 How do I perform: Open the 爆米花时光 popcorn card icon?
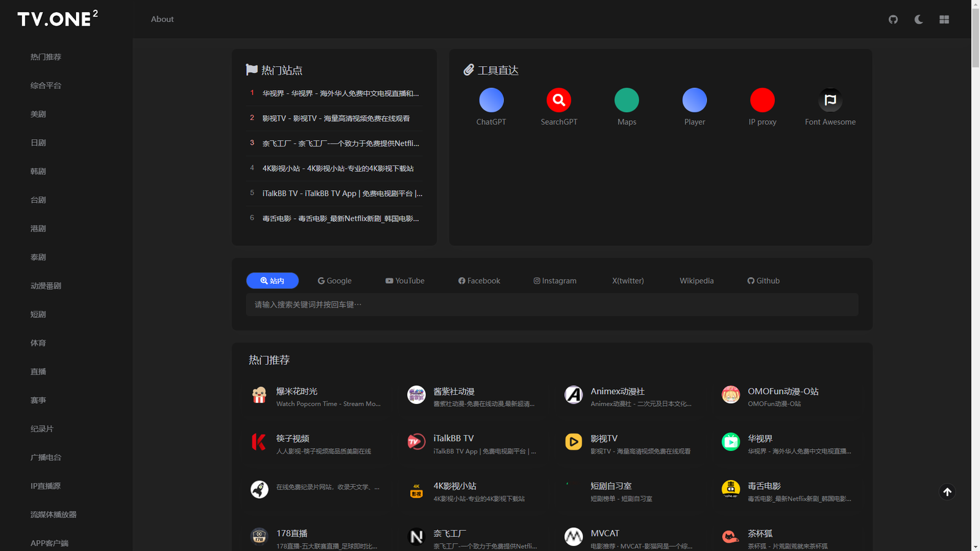[259, 395]
